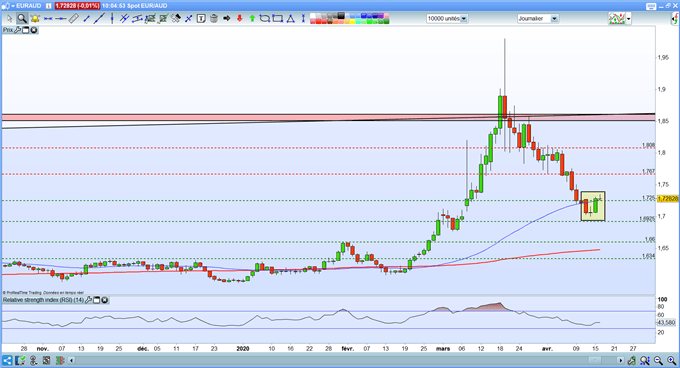
Task: Click the red side panel toggle icon
Action: [675, 19]
